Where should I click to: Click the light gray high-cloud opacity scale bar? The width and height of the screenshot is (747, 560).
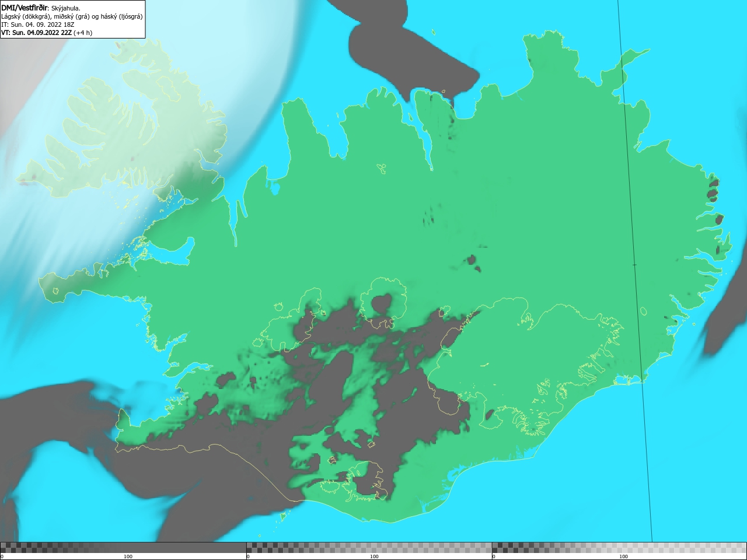click(619, 547)
